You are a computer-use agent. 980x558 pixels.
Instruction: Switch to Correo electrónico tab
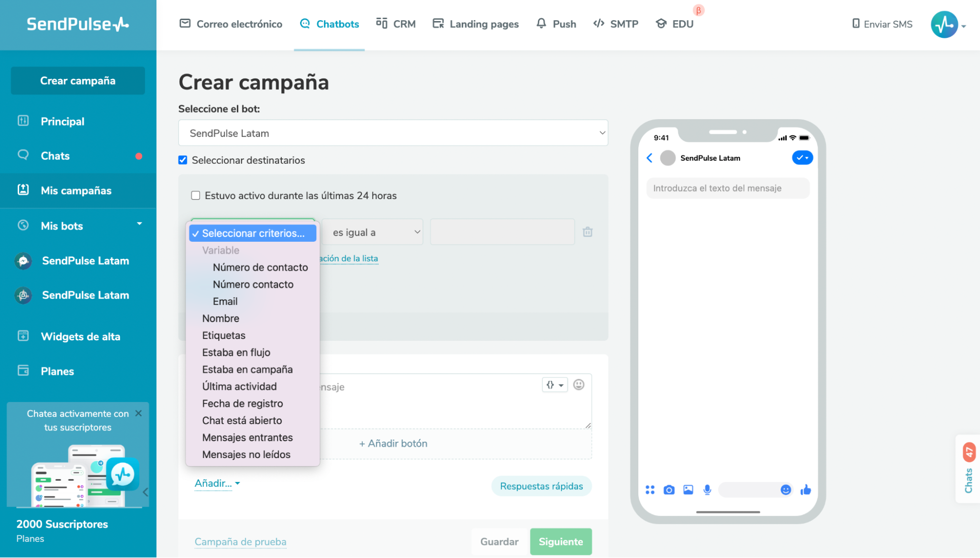[x=231, y=24]
